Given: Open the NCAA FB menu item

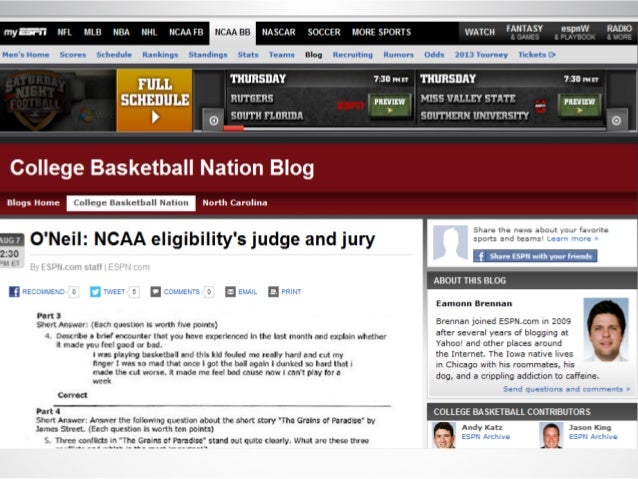Looking at the screenshot, I should click(186, 32).
